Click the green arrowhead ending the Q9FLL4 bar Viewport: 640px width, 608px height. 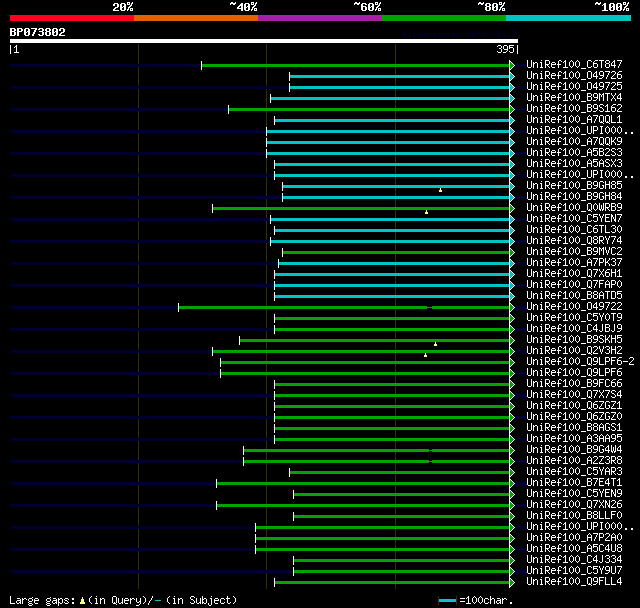[x=512, y=583]
